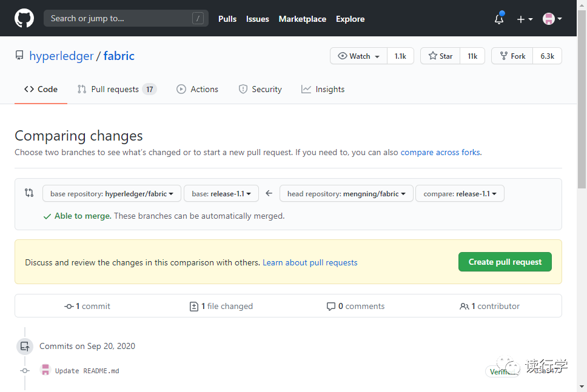The width and height of the screenshot is (587, 392).
Task: Open Issues in the top navigation
Action: point(258,19)
